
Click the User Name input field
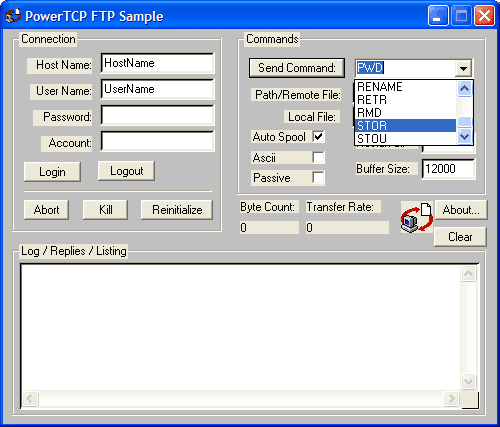[157, 89]
